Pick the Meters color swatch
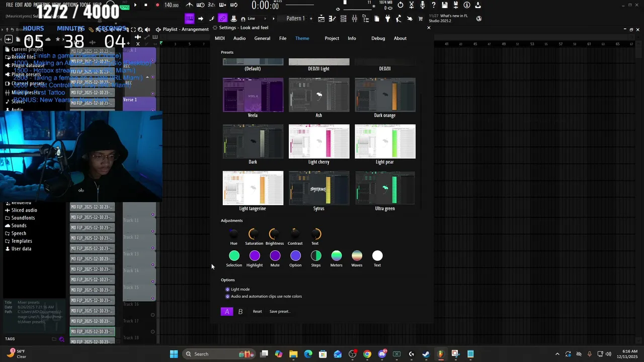 [x=336, y=256]
